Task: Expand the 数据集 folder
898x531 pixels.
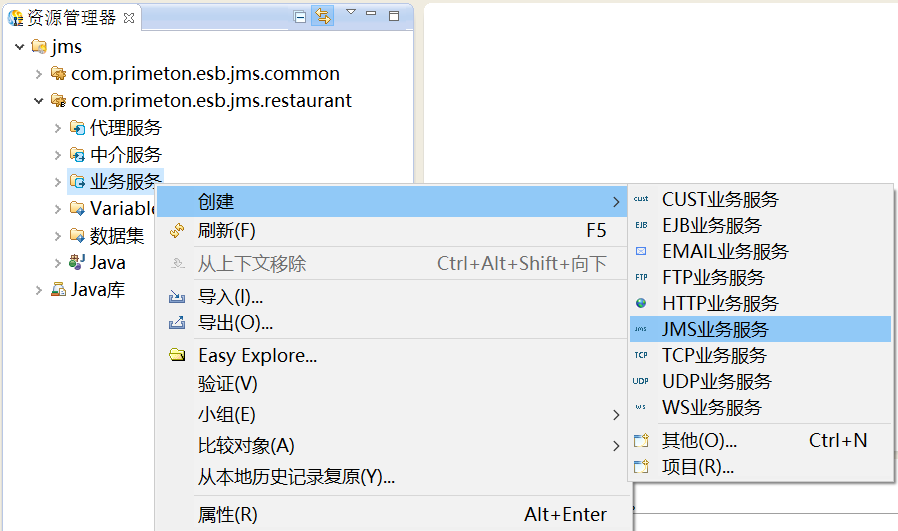Action: (57, 236)
